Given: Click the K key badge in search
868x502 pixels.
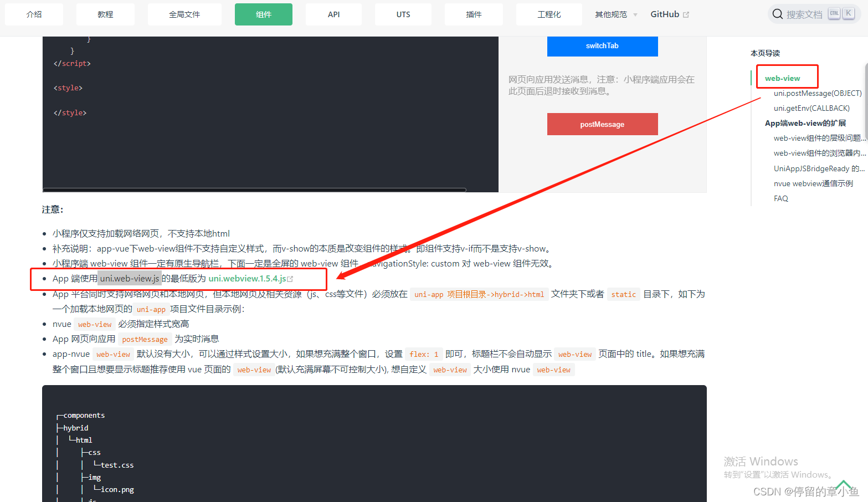Looking at the screenshot, I should [x=849, y=13].
